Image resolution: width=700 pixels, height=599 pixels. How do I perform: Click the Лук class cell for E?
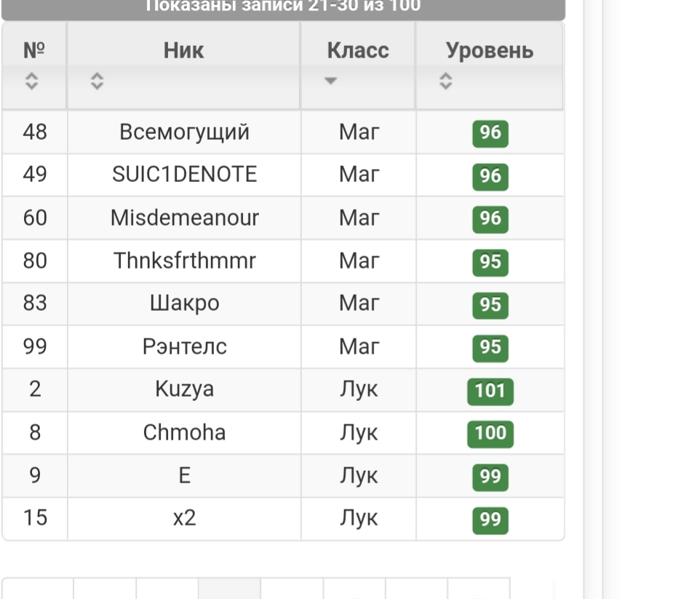[358, 476]
